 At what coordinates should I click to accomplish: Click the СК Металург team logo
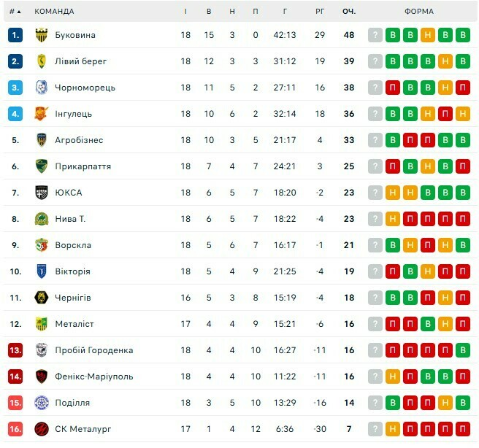point(42,429)
